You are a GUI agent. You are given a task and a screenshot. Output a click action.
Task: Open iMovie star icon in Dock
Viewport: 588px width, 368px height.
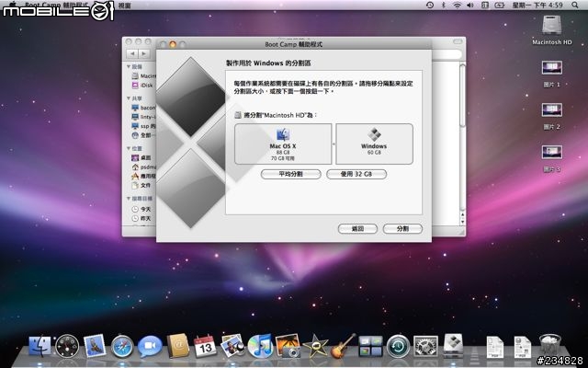[x=315, y=346]
